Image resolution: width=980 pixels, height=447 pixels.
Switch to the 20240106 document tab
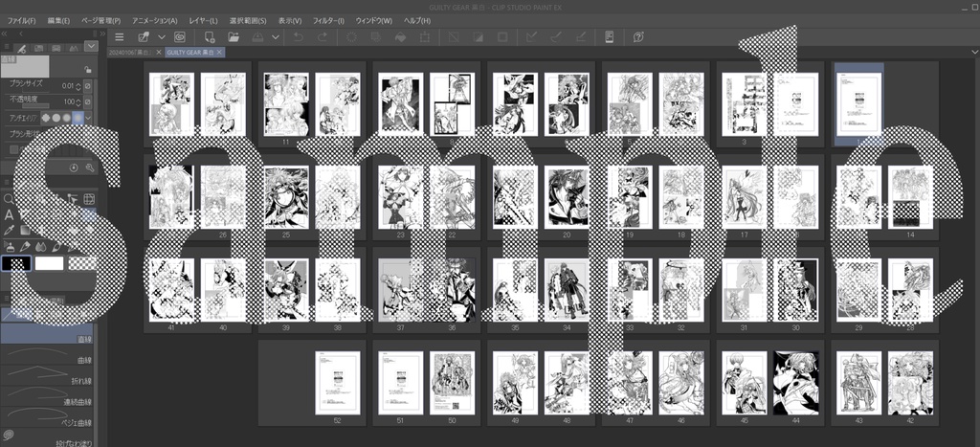(131, 53)
